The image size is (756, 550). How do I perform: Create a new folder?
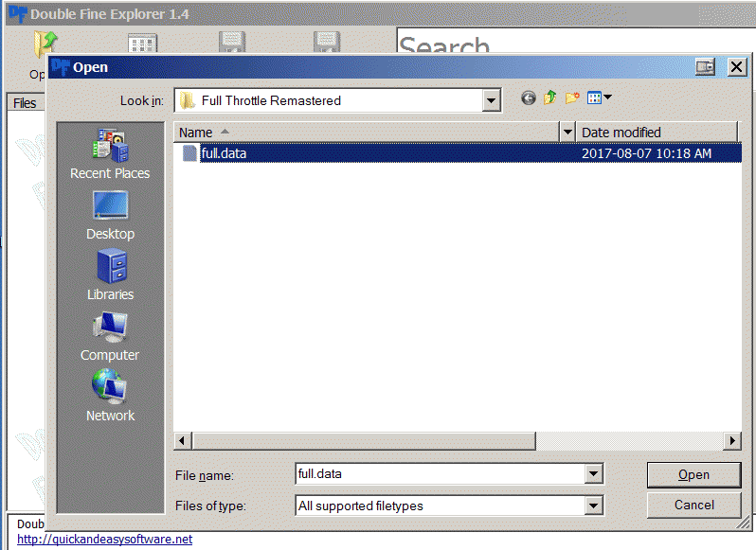tap(572, 98)
